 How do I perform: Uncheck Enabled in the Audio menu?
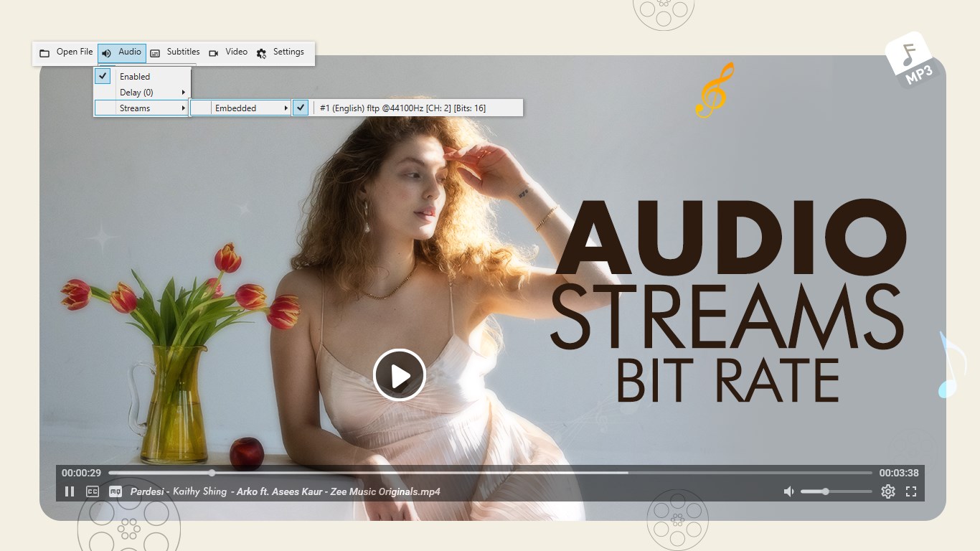pyautogui.click(x=103, y=75)
